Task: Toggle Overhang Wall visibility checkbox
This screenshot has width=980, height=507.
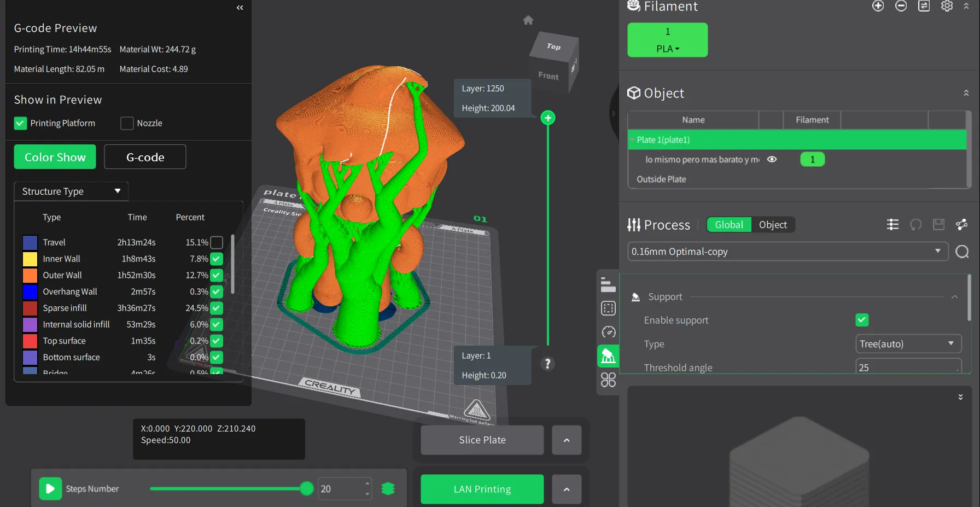Action: click(x=217, y=292)
